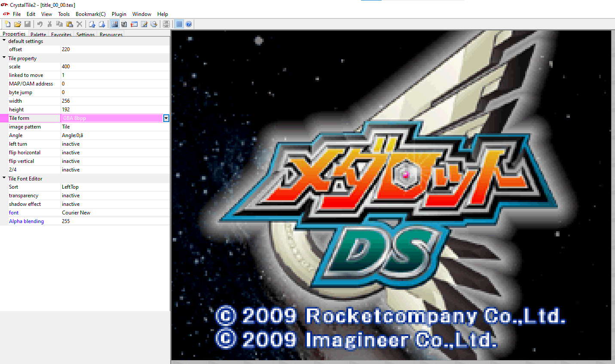Image resolution: width=615 pixels, height=364 pixels.
Task: Collapse the Tile property group
Action: coord(4,58)
